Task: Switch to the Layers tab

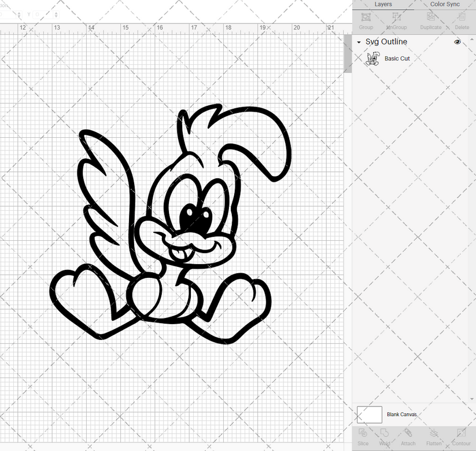Action: (383, 4)
